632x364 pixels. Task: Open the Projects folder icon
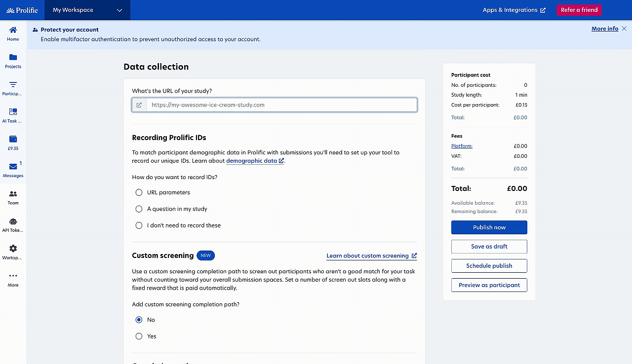coord(13,57)
